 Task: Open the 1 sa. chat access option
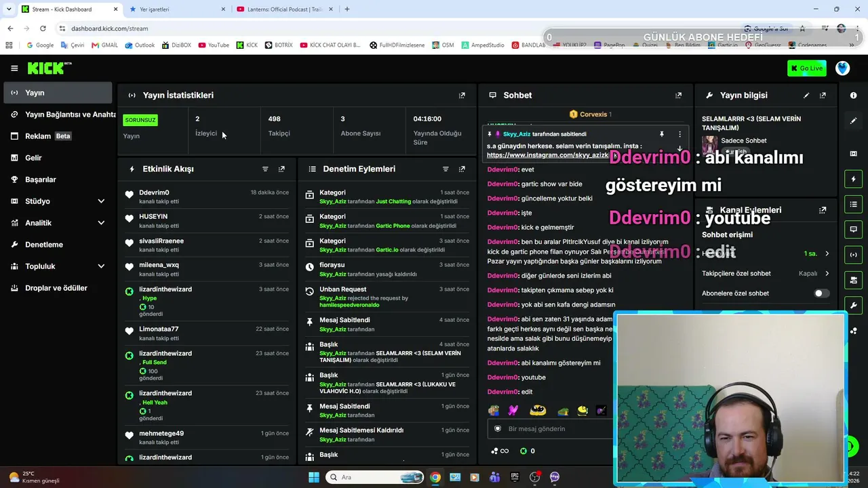(816, 253)
